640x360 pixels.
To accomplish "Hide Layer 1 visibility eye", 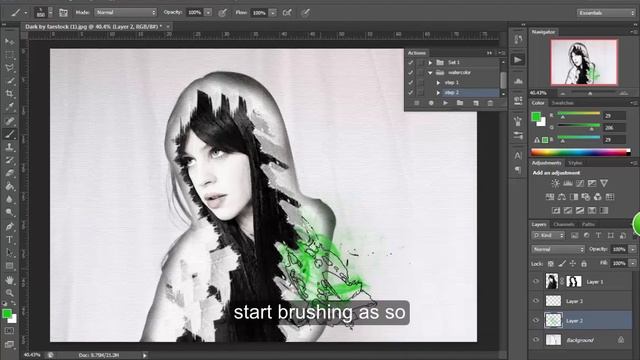I will click(x=536, y=281).
